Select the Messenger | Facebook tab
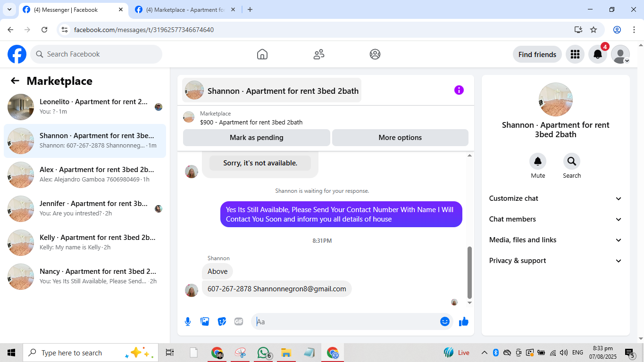Viewport: 644px width, 362px height. (73, 10)
